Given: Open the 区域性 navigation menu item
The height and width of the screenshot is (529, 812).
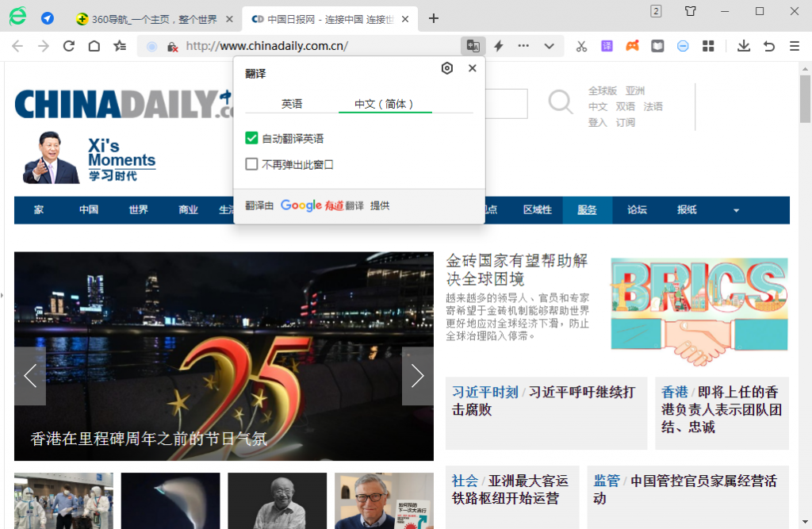Looking at the screenshot, I should point(537,210).
